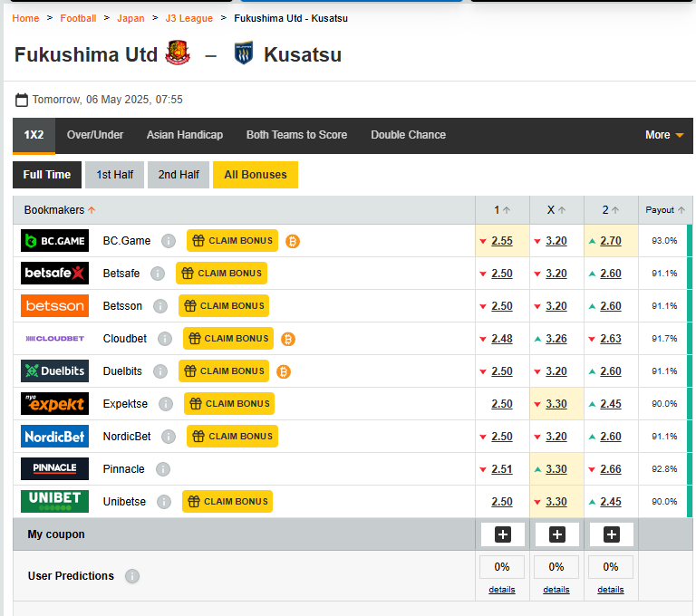Click the BC.Game bookmaker logo
Viewport: 696px width, 616px height.
pos(54,241)
